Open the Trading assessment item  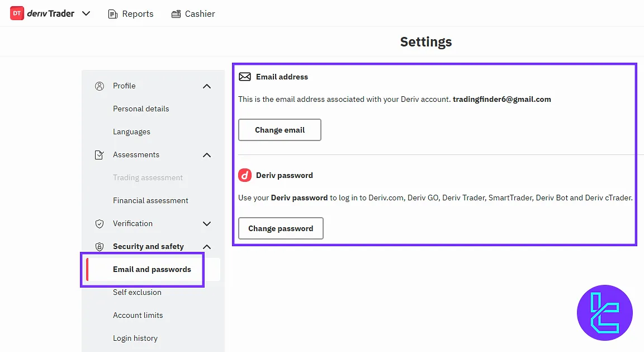click(x=148, y=177)
